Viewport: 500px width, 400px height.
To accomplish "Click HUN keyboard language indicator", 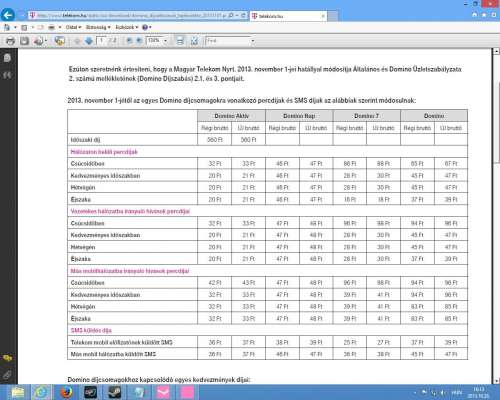I will pos(456,392).
